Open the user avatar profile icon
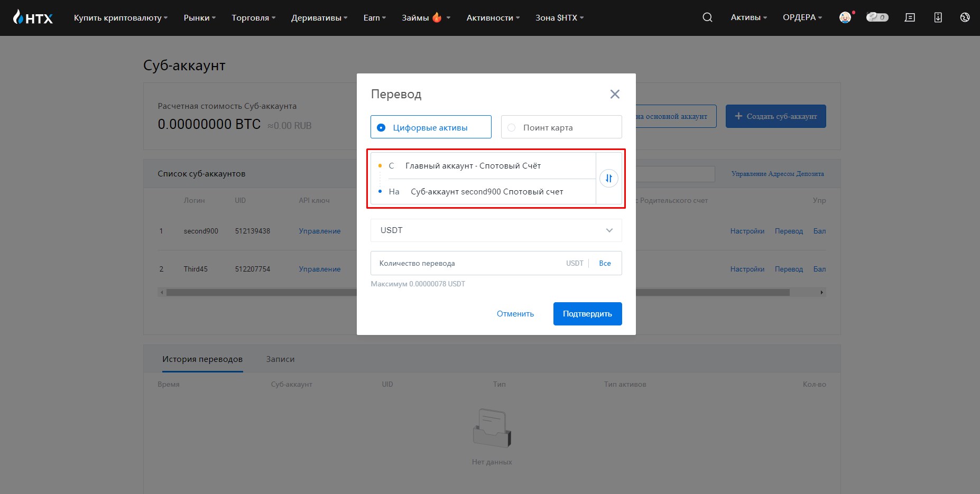Image resolution: width=980 pixels, height=494 pixels. [x=845, y=17]
